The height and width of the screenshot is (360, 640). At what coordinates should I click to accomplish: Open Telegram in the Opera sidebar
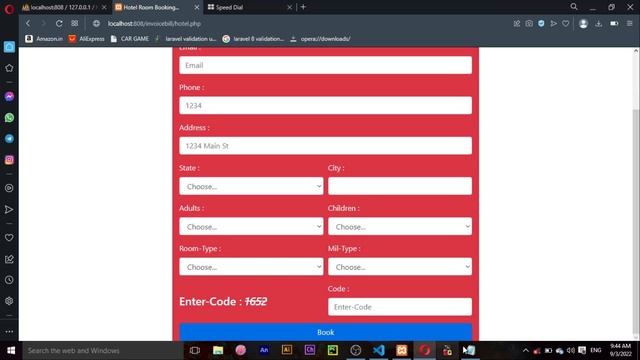9,139
